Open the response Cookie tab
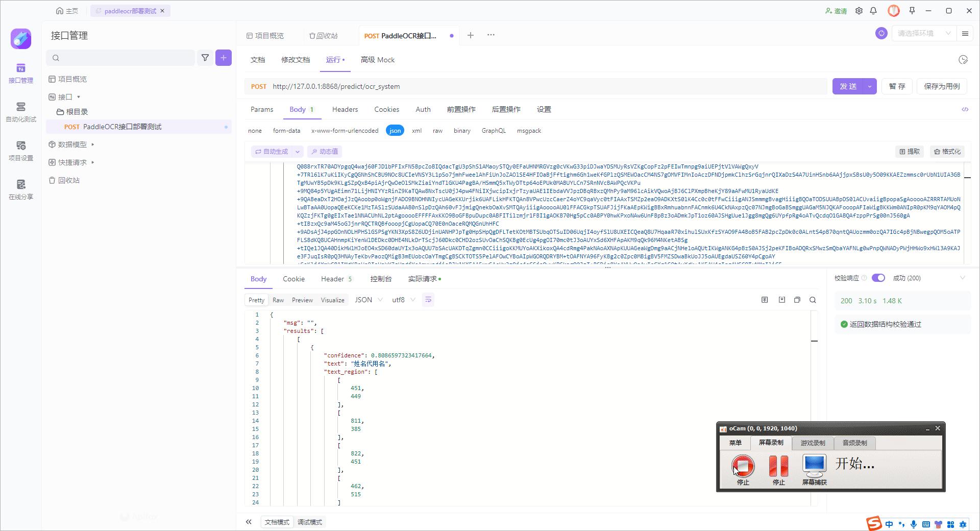Image resolution: width=980 pixels, height=531 pixels. pyautogui.click(x=293, y=279)
